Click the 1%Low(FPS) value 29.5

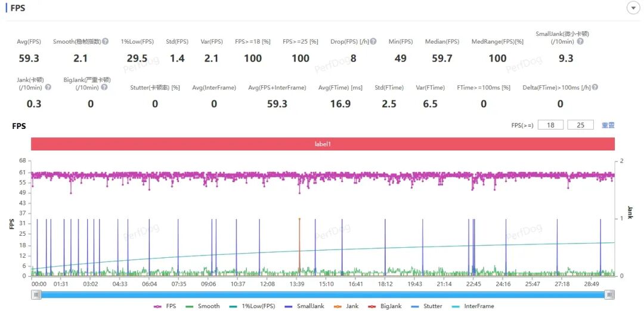137,58
